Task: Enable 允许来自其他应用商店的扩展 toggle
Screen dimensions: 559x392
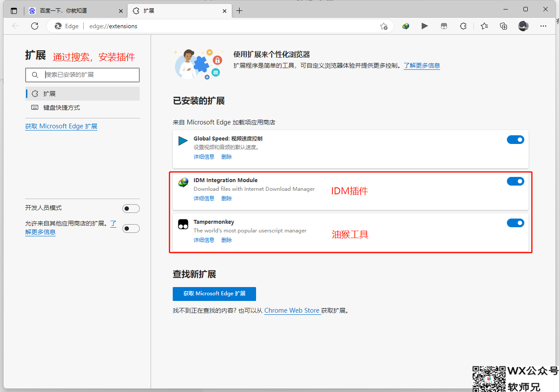Action: [x=131, y=229]
